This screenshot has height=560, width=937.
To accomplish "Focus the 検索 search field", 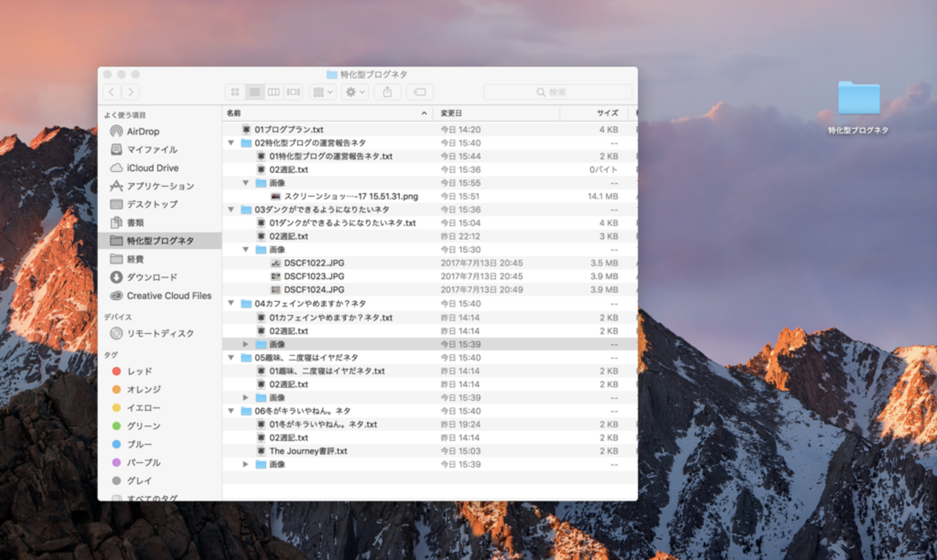I will [558, 92].
